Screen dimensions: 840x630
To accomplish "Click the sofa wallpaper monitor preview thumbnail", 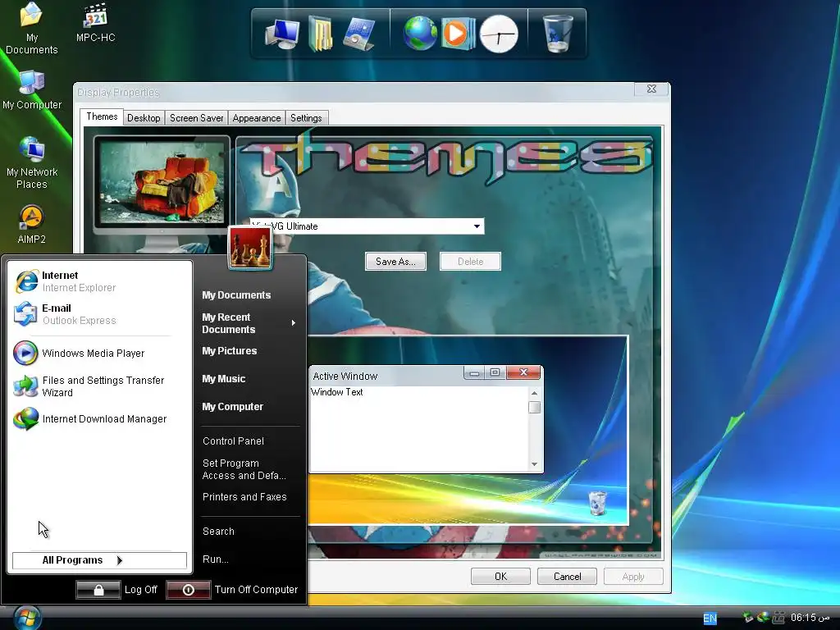I will coord(162,183).
